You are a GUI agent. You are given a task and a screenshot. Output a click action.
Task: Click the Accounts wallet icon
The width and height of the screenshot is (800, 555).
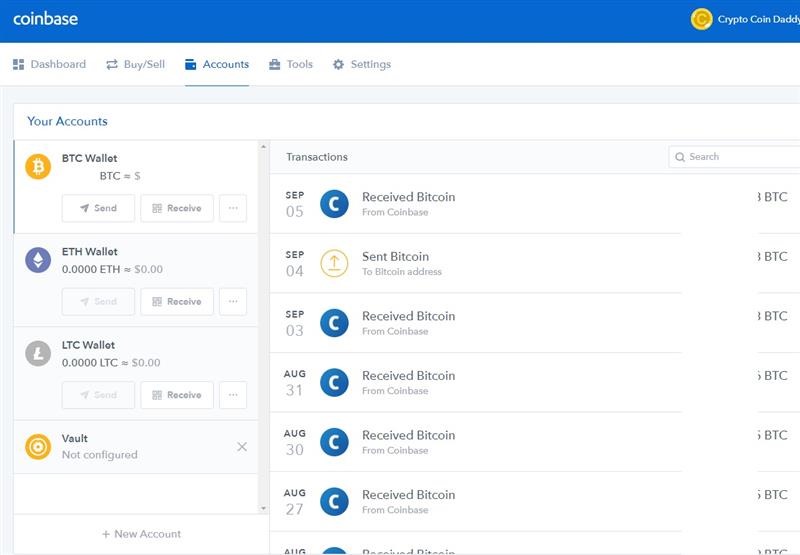click(x=190, y=64)
